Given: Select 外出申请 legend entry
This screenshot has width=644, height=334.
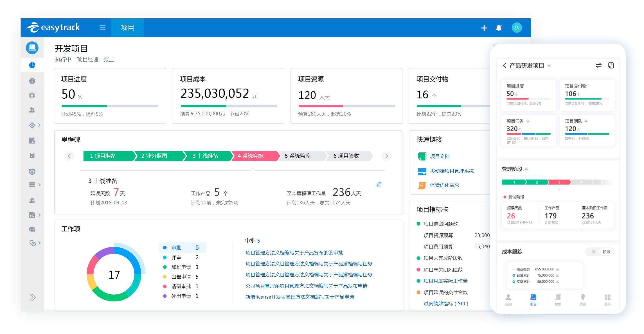Looking at the screenshot, I should (x=181, y=296).
